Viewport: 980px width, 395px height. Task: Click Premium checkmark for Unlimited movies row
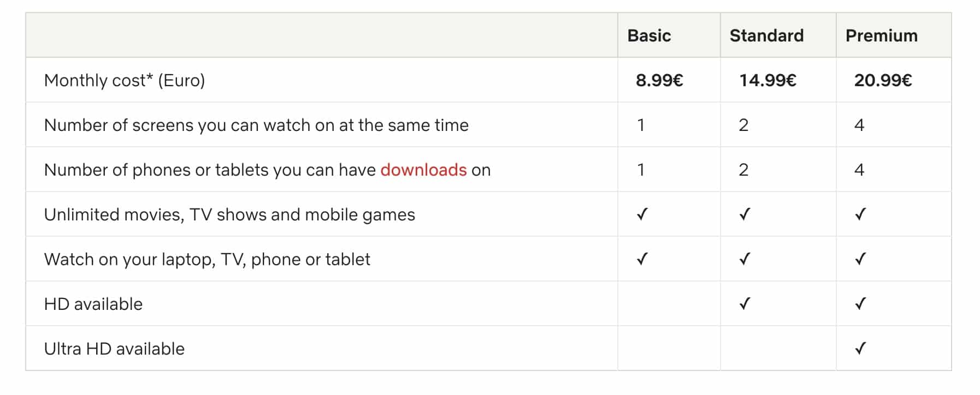coord(860,214)
